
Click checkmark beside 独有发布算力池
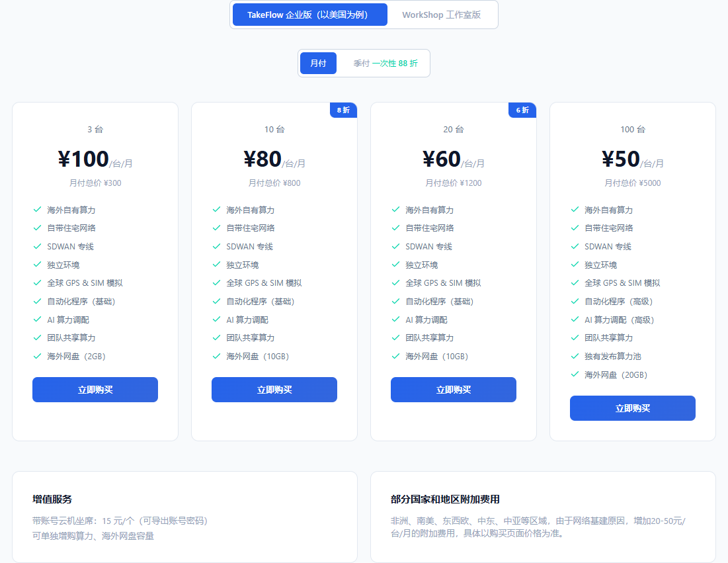pyautogui.click(x=575, y=356)
